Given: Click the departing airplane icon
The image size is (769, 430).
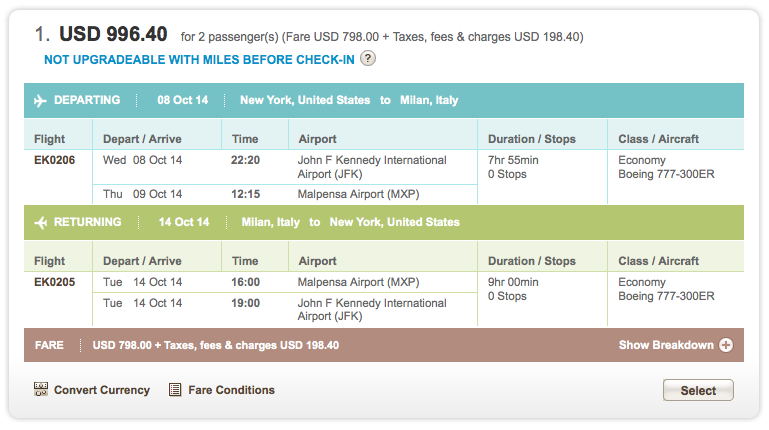Looking at the screenshot, I should [40, 101].
